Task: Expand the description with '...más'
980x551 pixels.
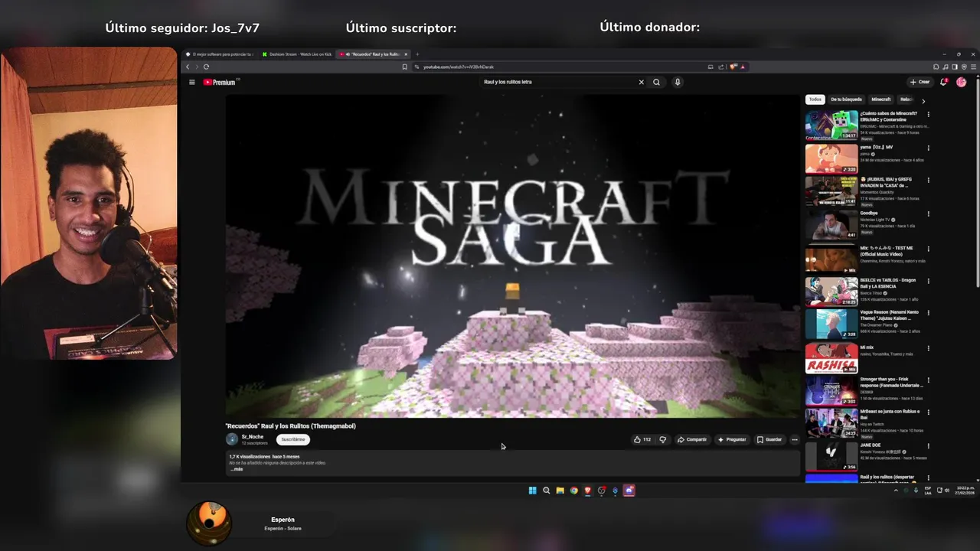Action: [237, 469]
